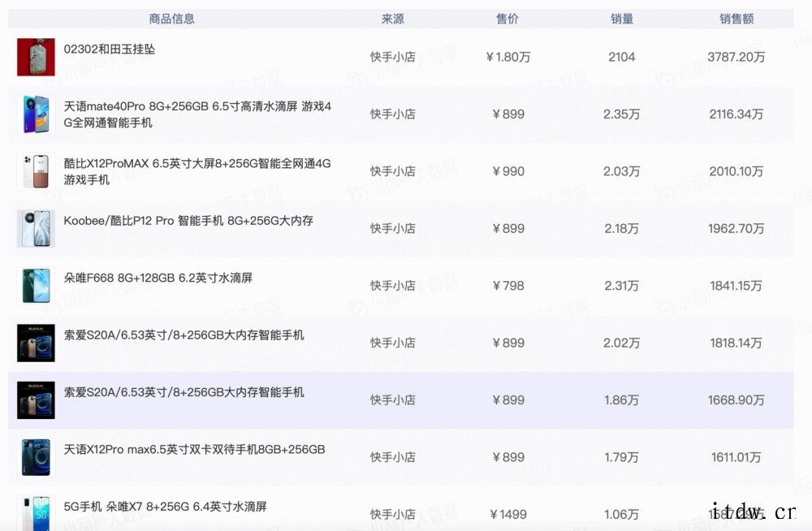This screenshot has height=531, width=812.
Task: Click the 来源 column header
Action: click(392, 19)
